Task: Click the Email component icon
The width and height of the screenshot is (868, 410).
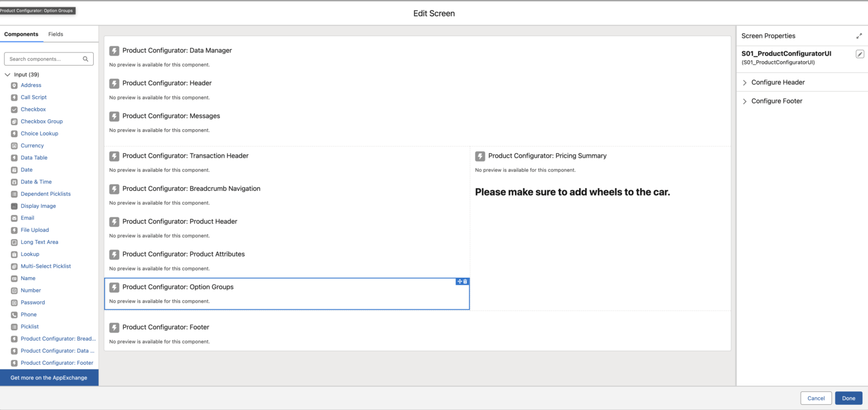Action: [14, 217]
